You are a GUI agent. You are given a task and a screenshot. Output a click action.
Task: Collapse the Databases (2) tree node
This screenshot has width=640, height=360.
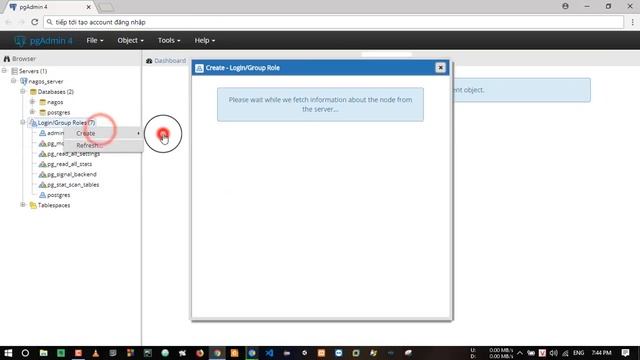click(x=23, y=91)
